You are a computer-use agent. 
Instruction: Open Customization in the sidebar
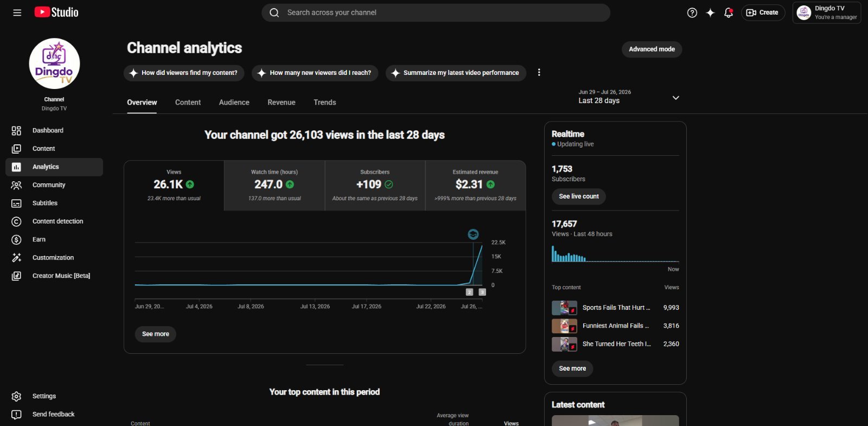pos(54,258)
